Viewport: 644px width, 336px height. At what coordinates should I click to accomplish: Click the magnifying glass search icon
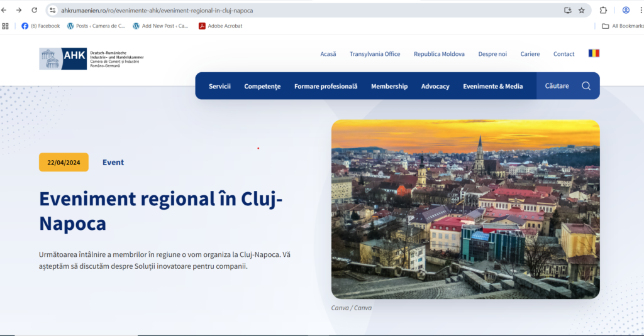[x=586, y=86]
